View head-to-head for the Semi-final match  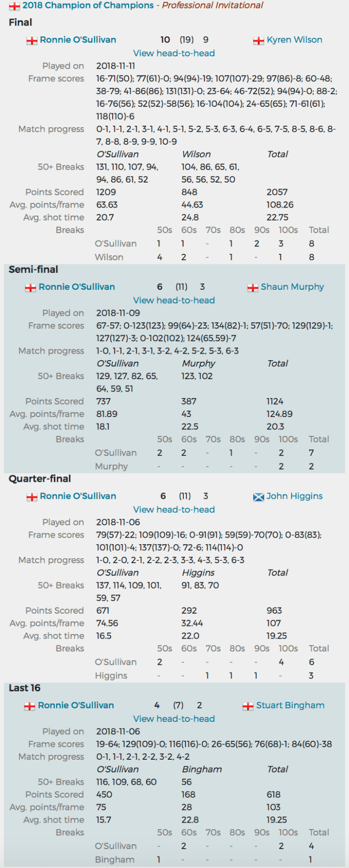174,300
